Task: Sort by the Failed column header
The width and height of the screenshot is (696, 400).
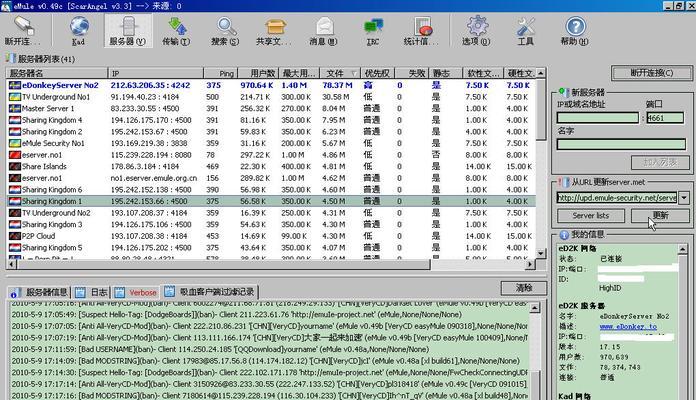Action: (412, 73)
